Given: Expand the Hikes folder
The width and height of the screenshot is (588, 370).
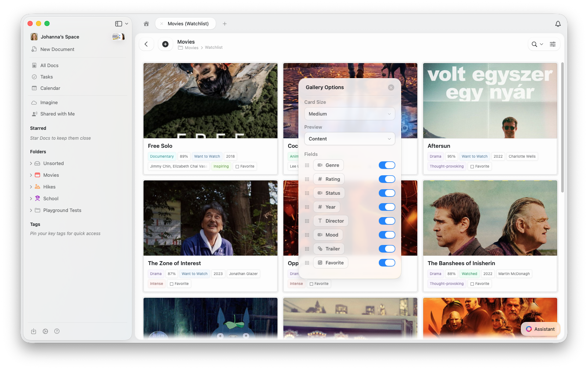Looking at the screenshot, I should pyautogui.click(x=31, y=187).
